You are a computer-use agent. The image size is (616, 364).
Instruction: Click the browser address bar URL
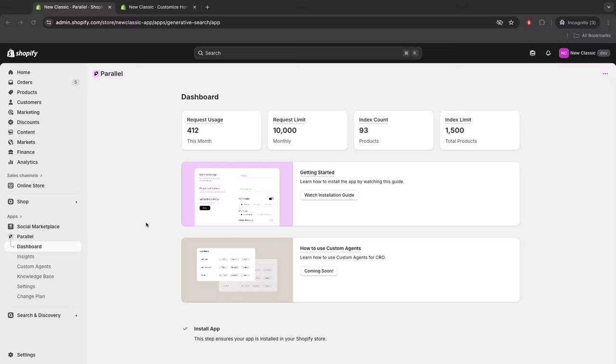coord(138,23)
